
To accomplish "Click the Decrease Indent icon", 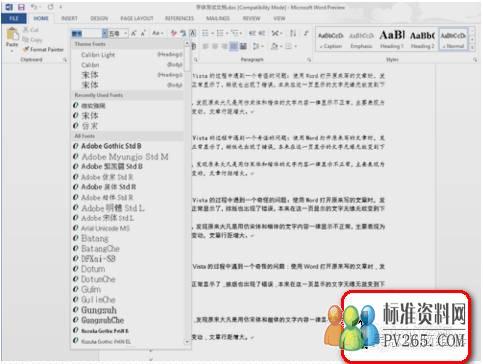I will click(252, 33).
